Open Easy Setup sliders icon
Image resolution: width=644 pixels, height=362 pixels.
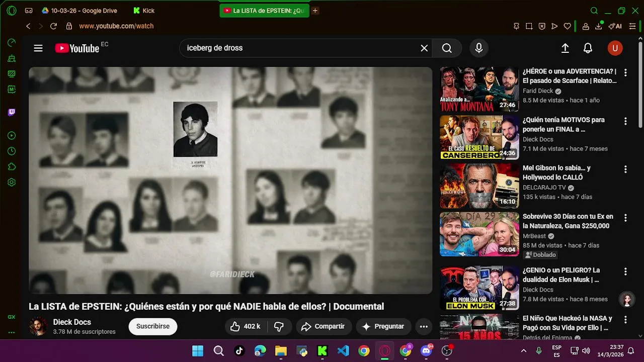(x=632, y=26)
